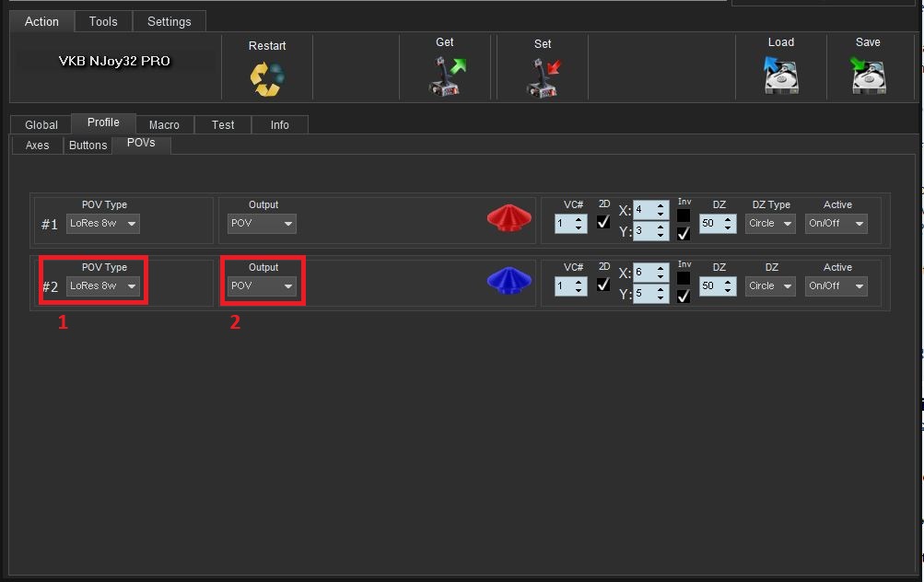Viewport: 924px width, 582px height.
Task: Toggle Y-axis Inv checkbox in row #1
Action: pyautogui.click(x=684, y=233)
